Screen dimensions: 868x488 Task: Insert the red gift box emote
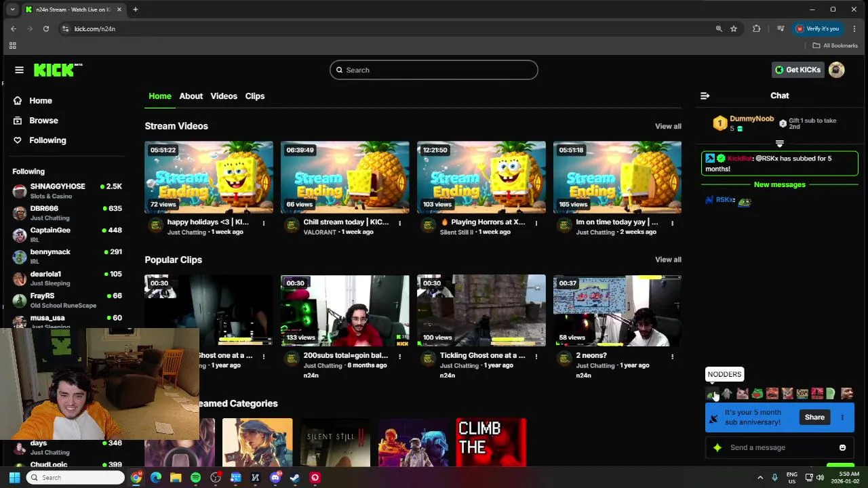pos(817,394)
